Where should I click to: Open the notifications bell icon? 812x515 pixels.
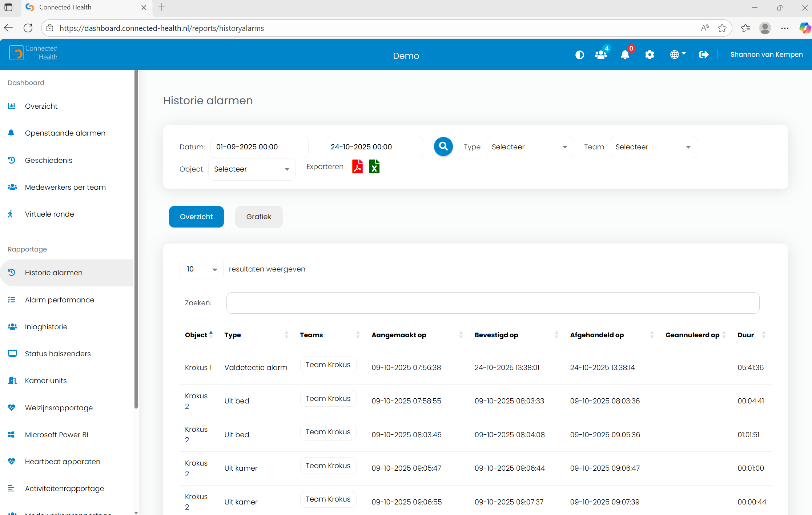pyautogui.click(x=625, y=55)
